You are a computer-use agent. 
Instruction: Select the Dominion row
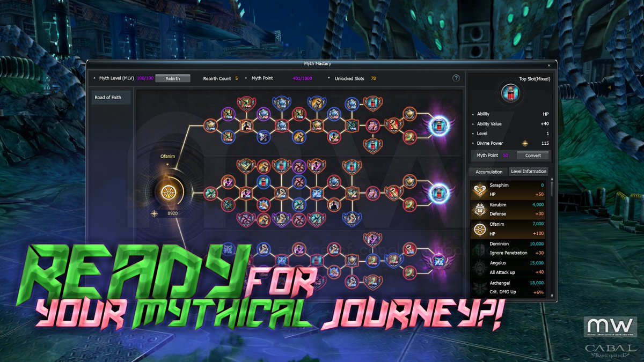tap(508, 249)
